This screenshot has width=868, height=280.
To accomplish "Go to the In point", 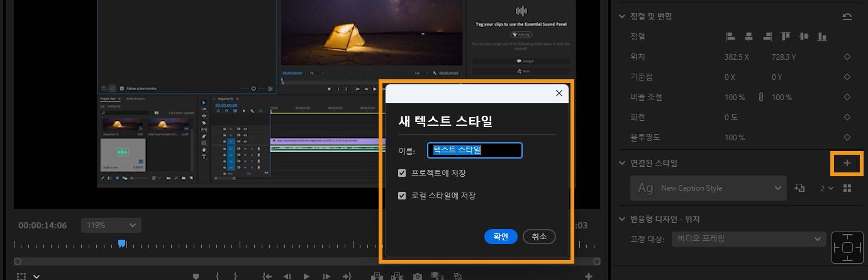I will click(x=267, y=276).
